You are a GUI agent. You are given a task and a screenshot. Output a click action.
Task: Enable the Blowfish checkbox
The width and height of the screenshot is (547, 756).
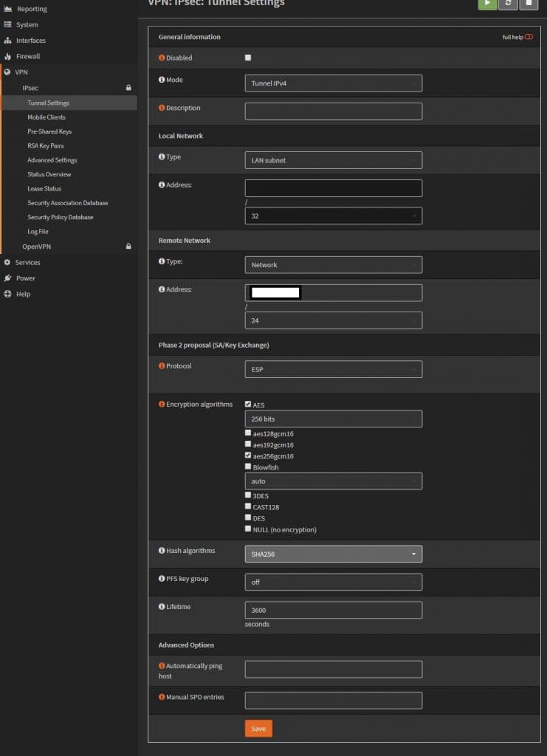click(248, 467)
